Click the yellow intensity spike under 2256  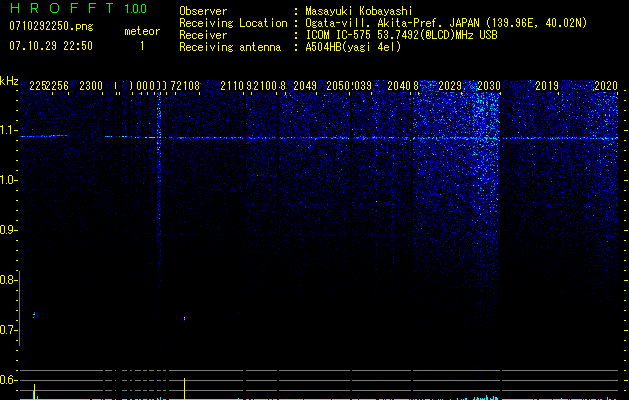34,392
